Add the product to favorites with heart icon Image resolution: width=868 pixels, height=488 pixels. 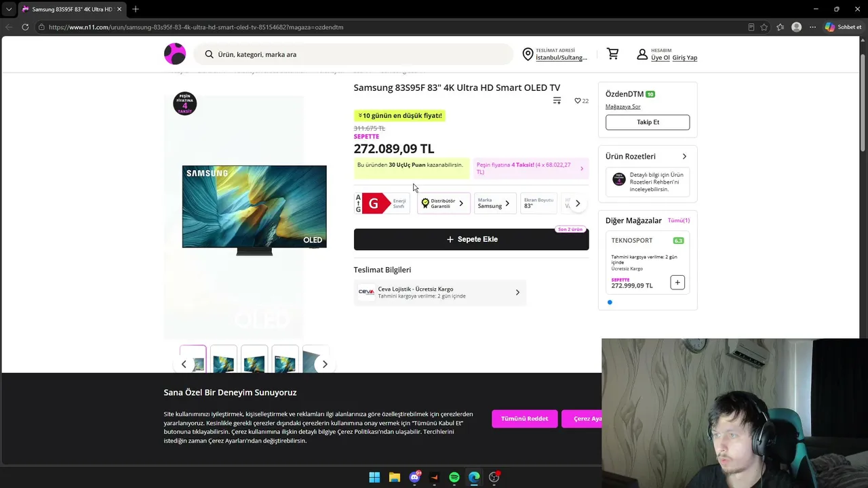tap(578, 101)
